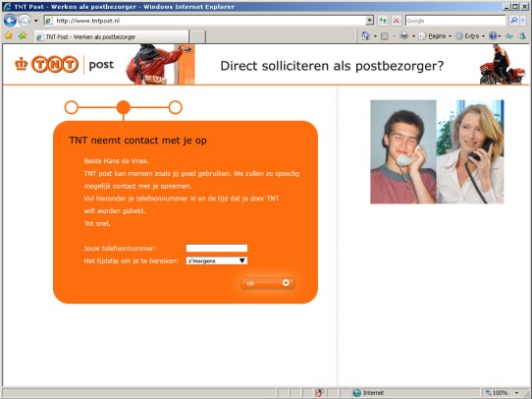Open the address bar dropdown arrow
This screenshot has height=399, width=532.
pyautogui.click(x=370, y=21)
